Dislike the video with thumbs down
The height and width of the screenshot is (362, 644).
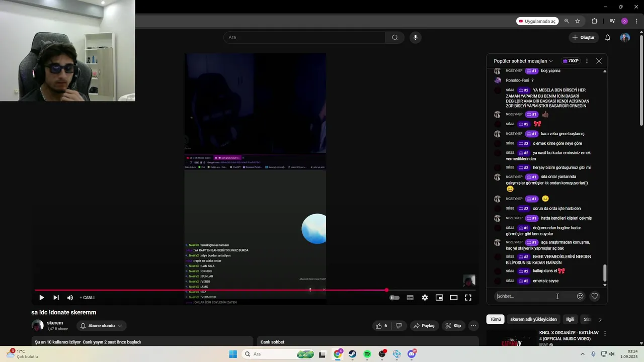click(398, 326)
